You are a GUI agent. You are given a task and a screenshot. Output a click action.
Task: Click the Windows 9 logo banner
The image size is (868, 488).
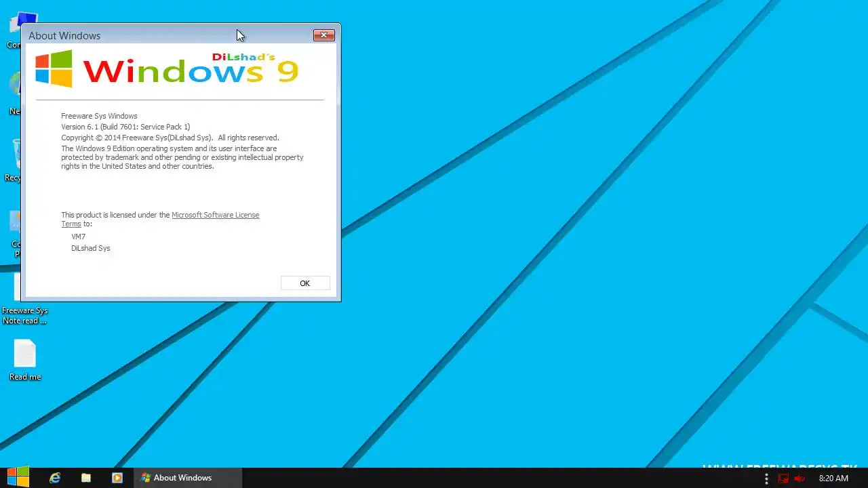click(167, 68)
